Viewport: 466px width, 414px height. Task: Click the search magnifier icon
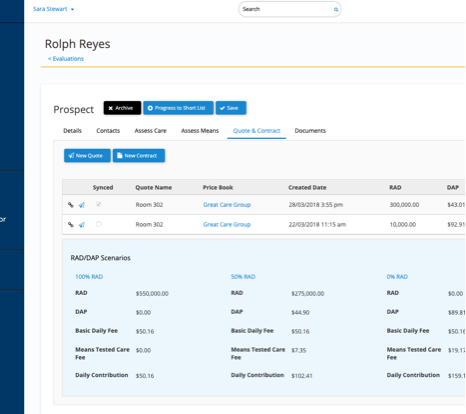(x=336, y=9)
